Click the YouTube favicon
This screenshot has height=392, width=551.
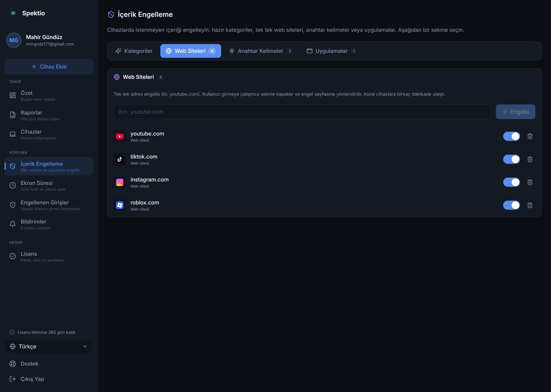coord(120,136)
